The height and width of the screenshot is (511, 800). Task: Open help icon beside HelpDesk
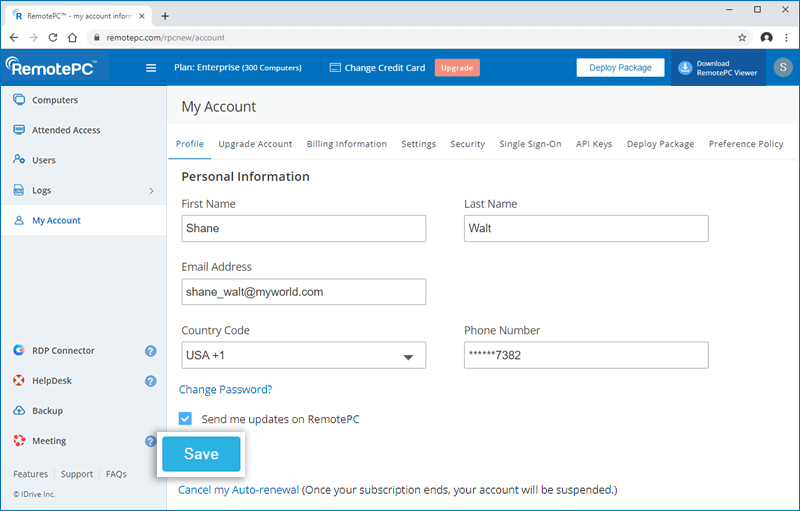(x=151, y=381)
